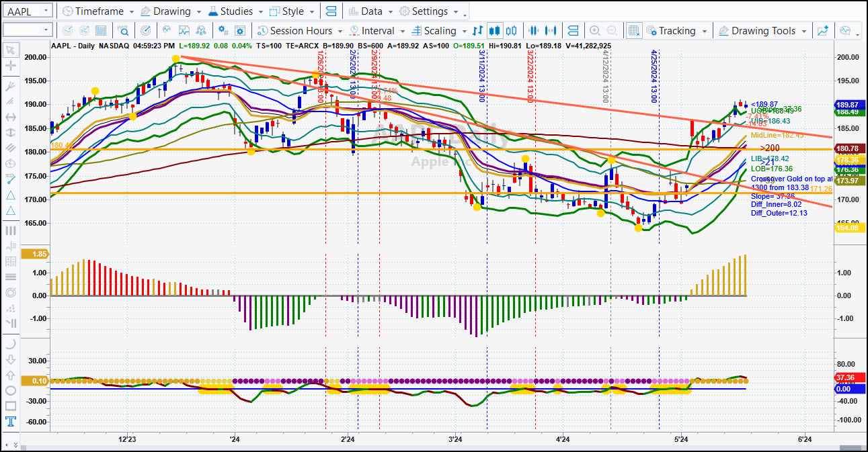This screenshot has height=452, width=868.
Task: Open the empty combo box below AAPL
Action: (27, 30)
